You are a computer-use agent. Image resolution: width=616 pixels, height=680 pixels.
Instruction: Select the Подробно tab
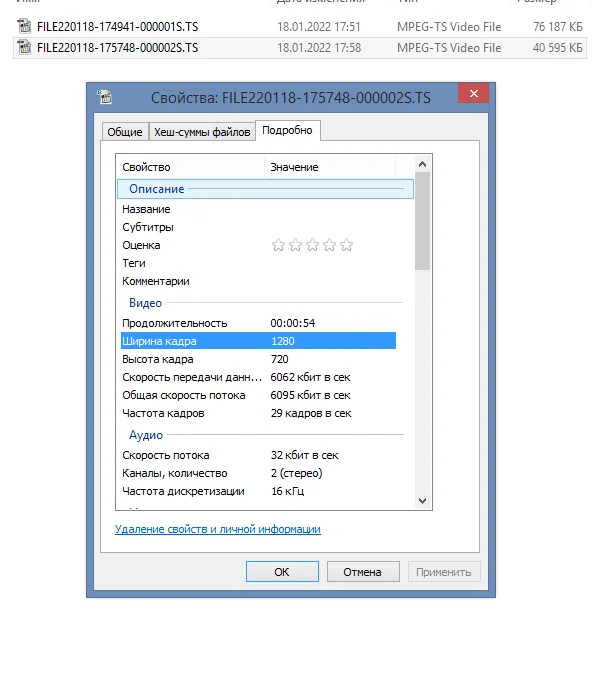(288, 131)
